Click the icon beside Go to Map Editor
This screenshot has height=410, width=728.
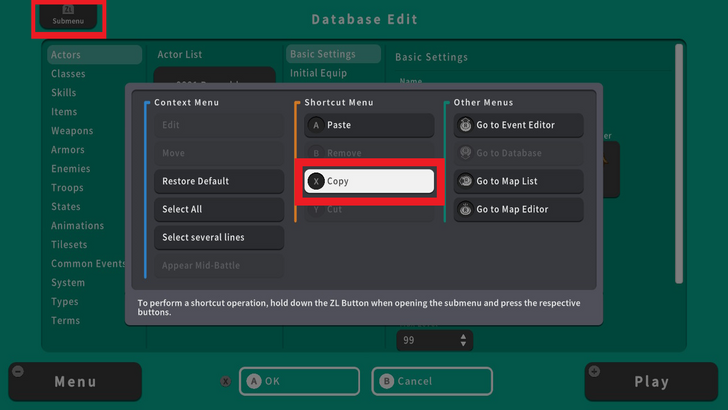[x=465, y=209]
